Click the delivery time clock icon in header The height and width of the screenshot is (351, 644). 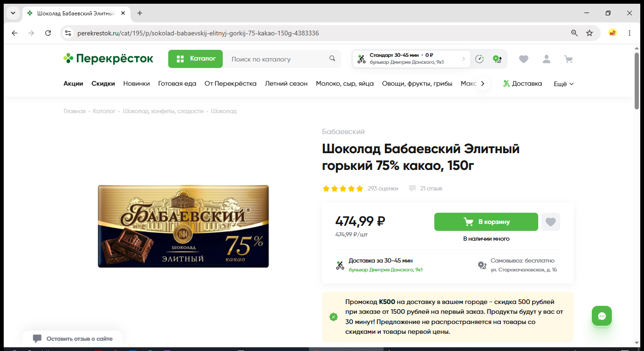pos(480,59)
